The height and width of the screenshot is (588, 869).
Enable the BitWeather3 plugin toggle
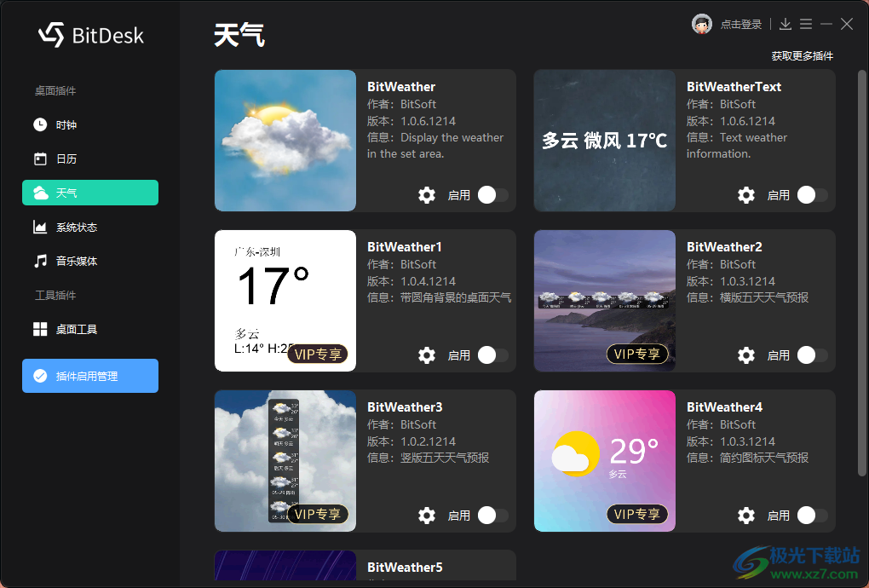(x=492, y=516)
